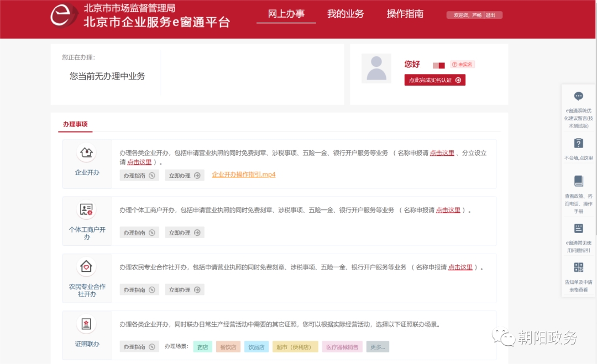Click 点此完成实名认证 button
Viewport: 597px width, 364px height.
pyautogui.click(x=434, y=80)
